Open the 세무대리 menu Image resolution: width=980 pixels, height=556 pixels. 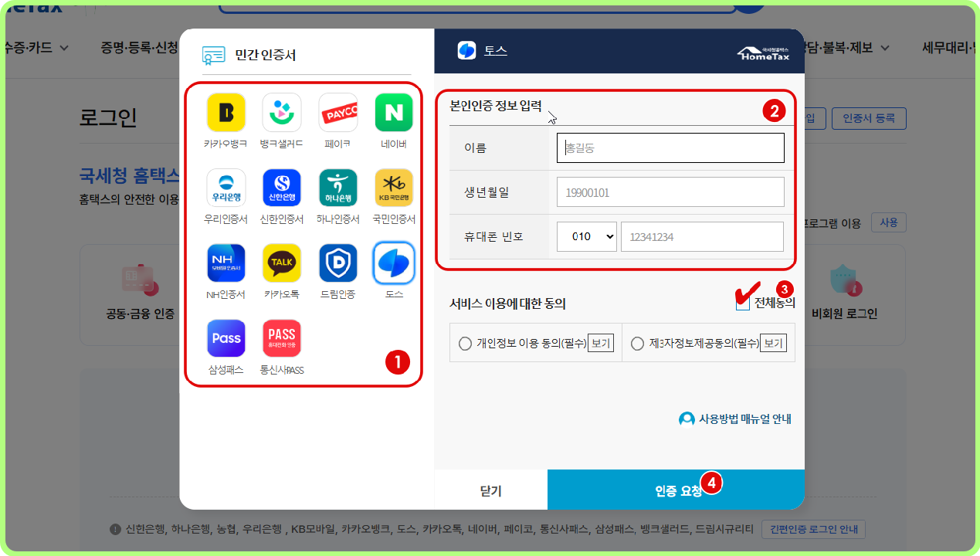coord(951,48)
